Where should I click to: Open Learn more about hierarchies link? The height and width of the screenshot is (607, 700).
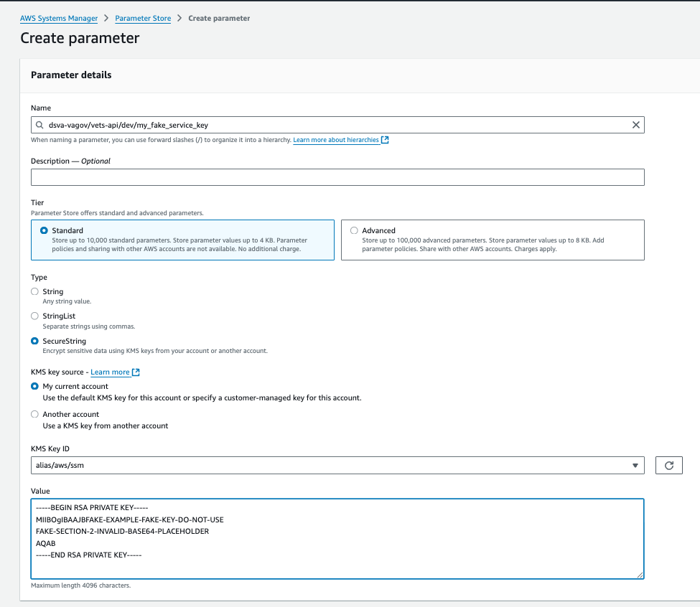pyautogui.click(x=336, y=140)
